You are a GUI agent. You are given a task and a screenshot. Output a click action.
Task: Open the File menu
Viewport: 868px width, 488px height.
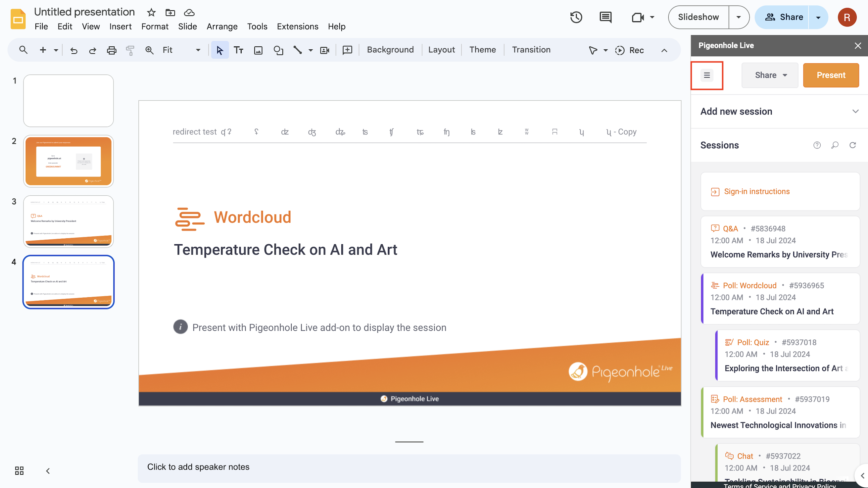pos(41,26)
